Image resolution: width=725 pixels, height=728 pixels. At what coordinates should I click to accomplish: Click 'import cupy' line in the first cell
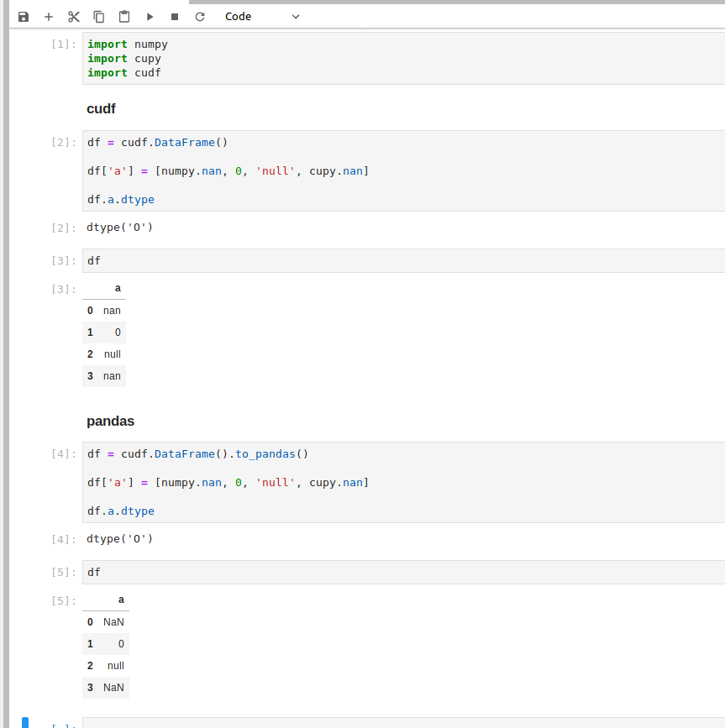pos(124,59)
